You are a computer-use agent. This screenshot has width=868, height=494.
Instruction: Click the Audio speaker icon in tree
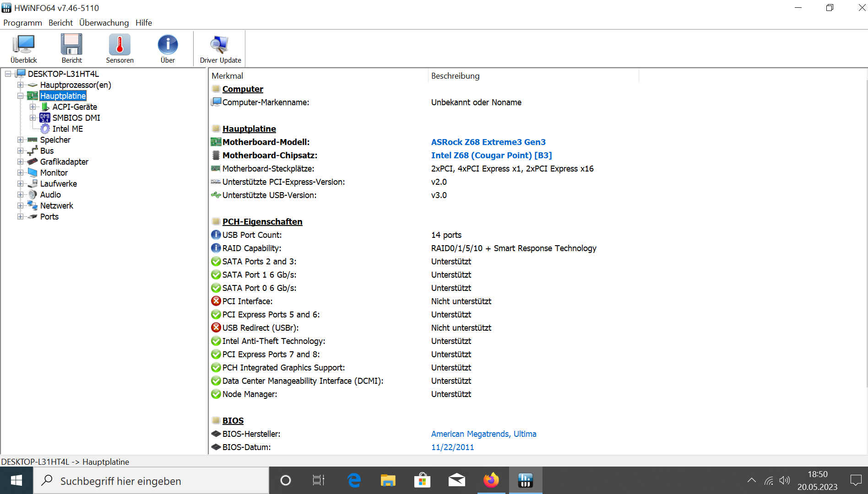[x=33, y=195]
